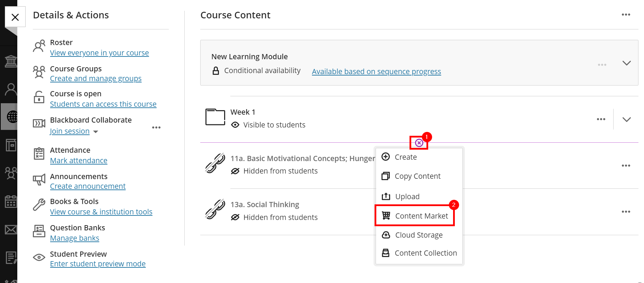The image size is (644, 283).
Task: Open Create and manage groups link
Action: pos(96,78)
